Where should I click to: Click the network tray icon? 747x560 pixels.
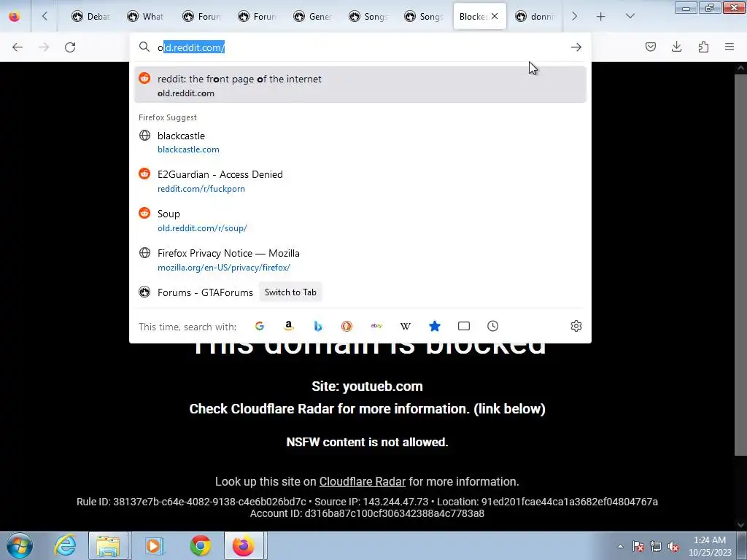click(656, 547)
